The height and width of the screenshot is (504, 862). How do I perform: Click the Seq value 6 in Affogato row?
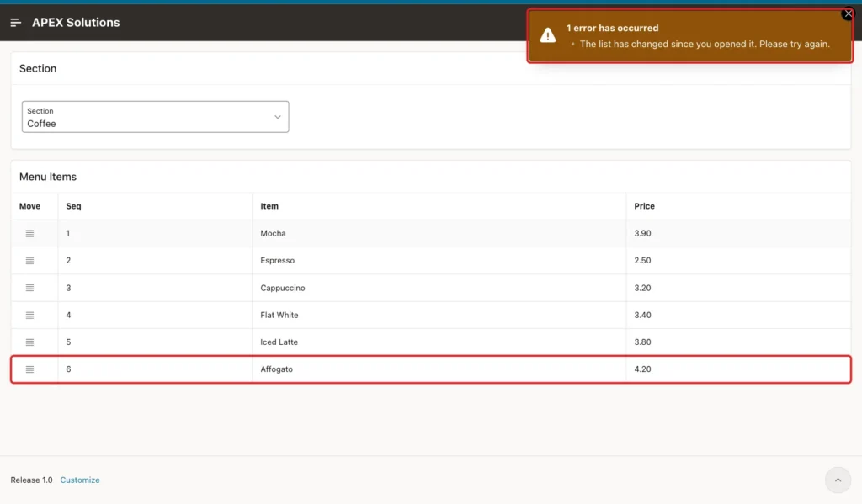pyautogui.click(x=68, y=369)
